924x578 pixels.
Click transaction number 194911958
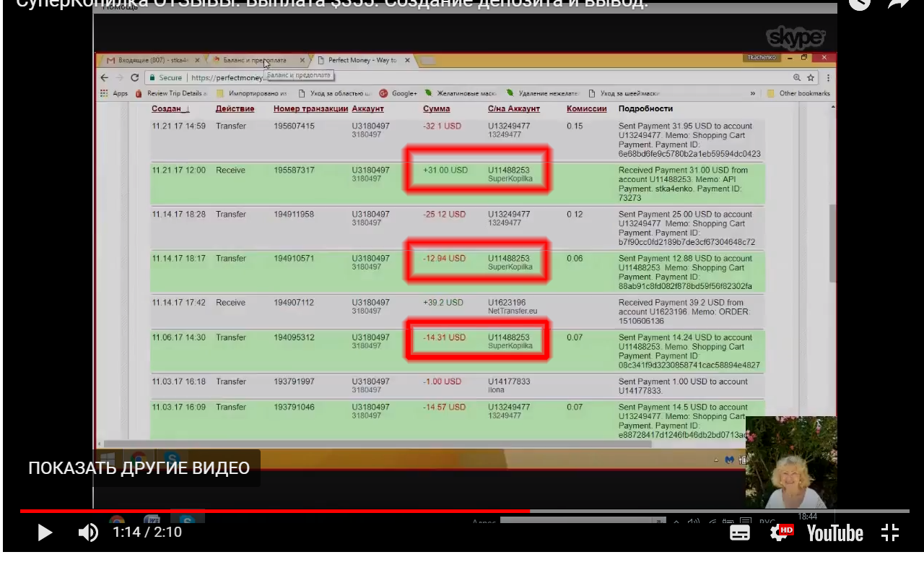tap(294, 215)
